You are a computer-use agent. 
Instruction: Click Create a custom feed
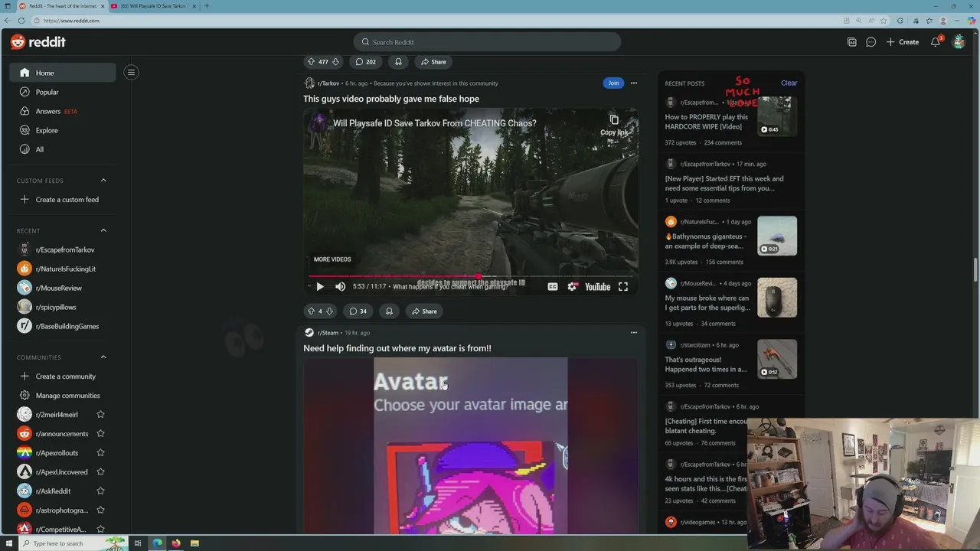(x=63, y=200)
